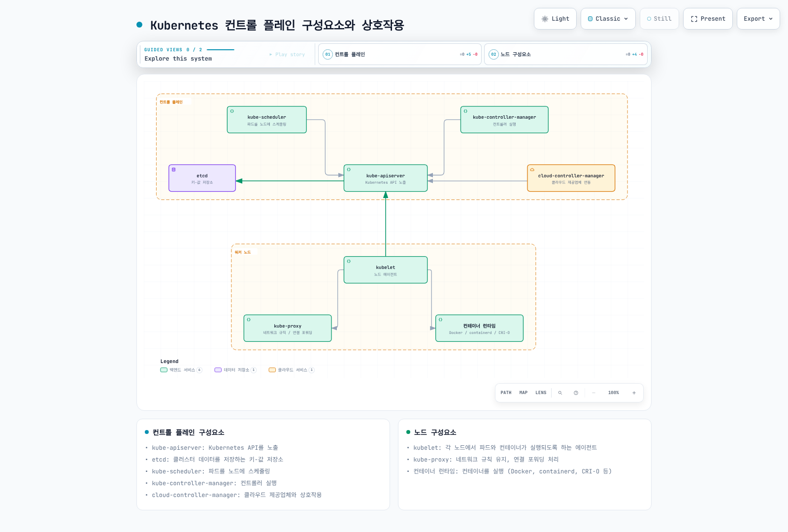The image size is (788, 532).
Task: Select guided view 01 컨트롤 플레인
Action: [400, 54]
